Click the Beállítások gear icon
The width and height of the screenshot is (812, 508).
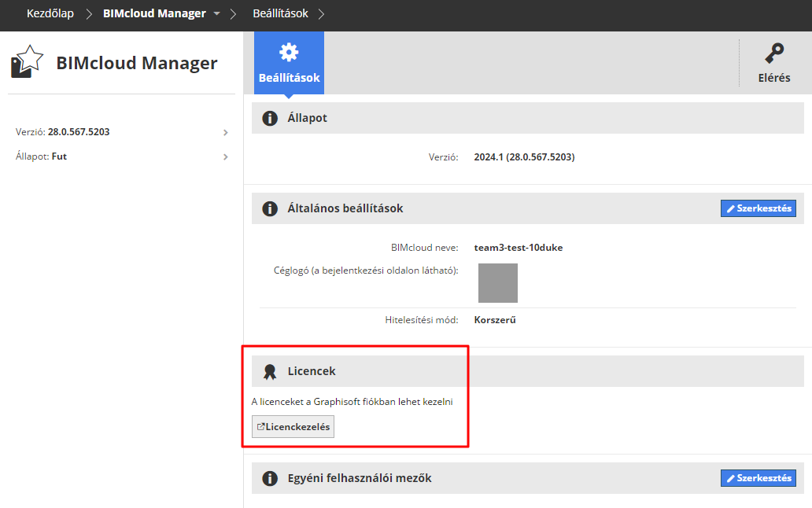coord(289,53)
